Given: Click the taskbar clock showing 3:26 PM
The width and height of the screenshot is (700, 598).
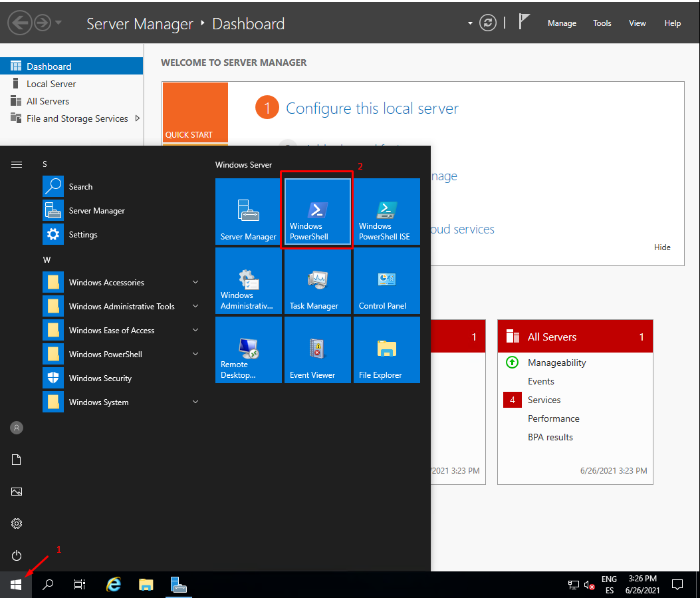Looking at the screenshot, I should click(642, 585).
